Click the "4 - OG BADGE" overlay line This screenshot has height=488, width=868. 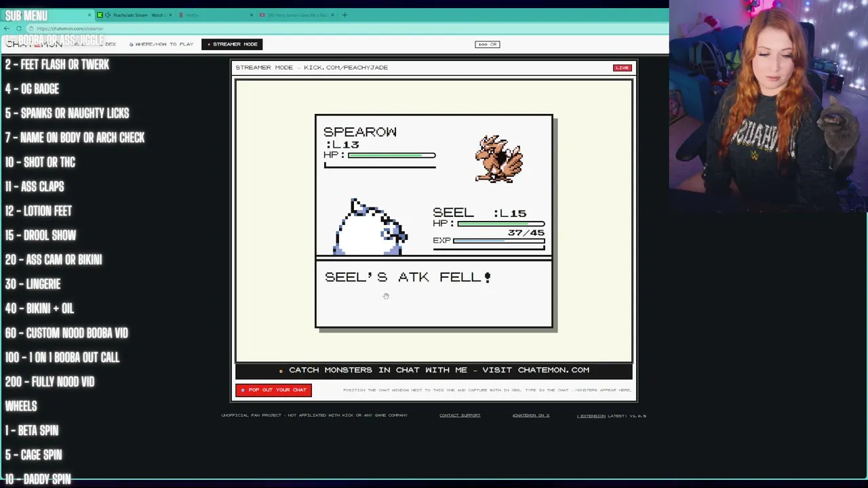32,89
